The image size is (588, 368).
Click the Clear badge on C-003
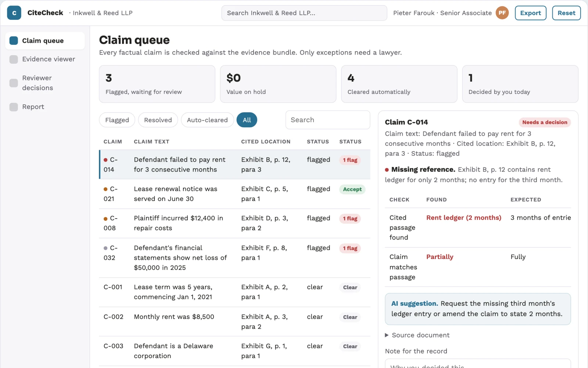pyautogui.click(x=350, y=346)
